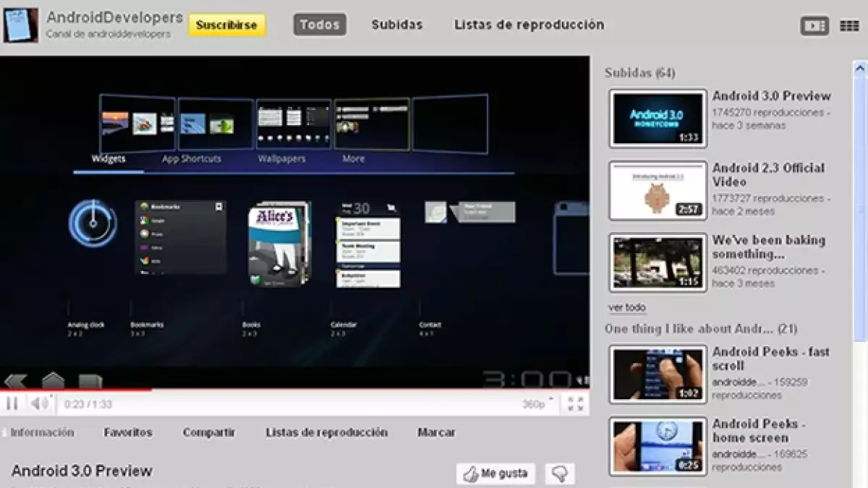The image size is (868, 488).
Task: Pause the video playback
Action: tap(12, 403)
